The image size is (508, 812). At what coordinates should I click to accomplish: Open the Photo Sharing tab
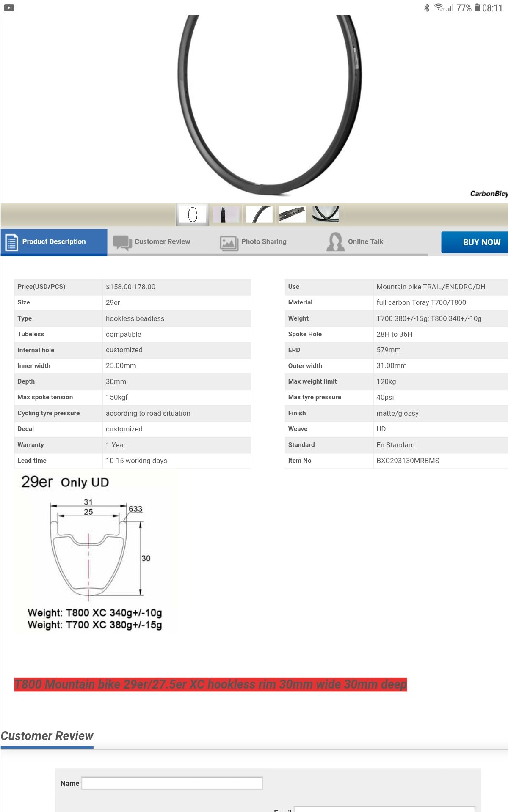click(264, 242)
